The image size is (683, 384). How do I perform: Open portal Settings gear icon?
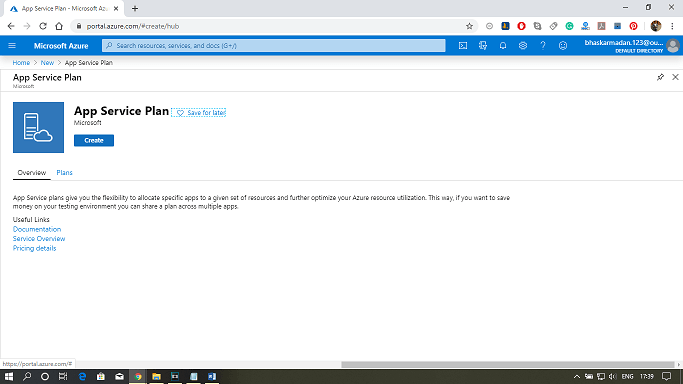click(x=523, y=45)
